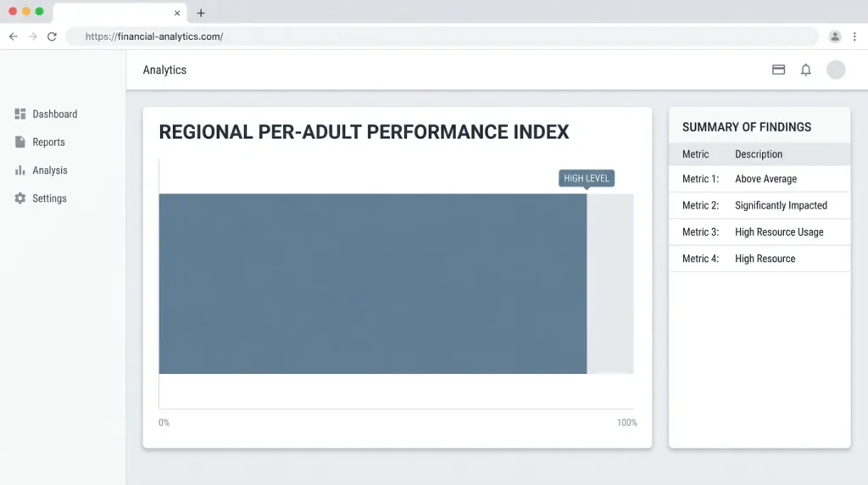Close the current browser tab
Image resolution: width=868 pixels, height=485 pixels.
pyautogui.click(x=177, y=13)
